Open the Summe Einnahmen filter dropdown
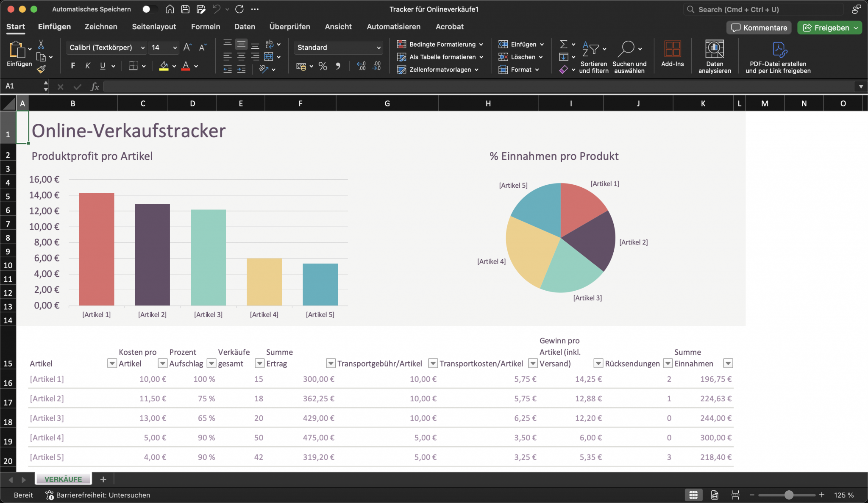The height and width of the screenshot is (503, 868). [728, 363]
